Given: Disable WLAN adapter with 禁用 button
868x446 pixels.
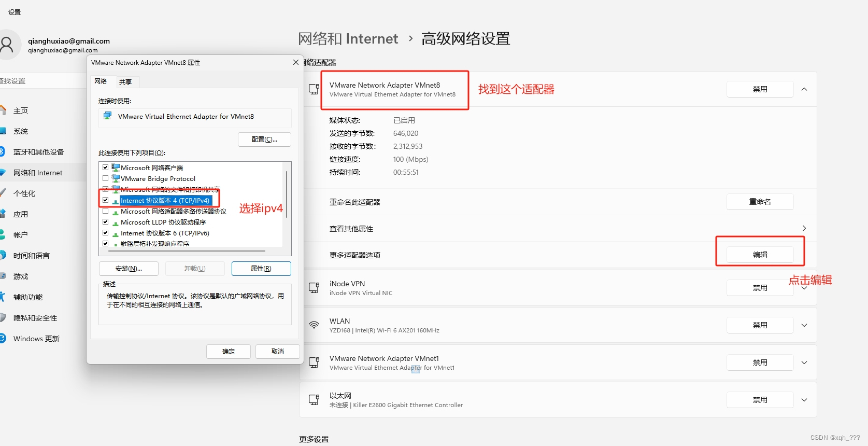Looking at the screenshot, I should [x=760, y=325].
